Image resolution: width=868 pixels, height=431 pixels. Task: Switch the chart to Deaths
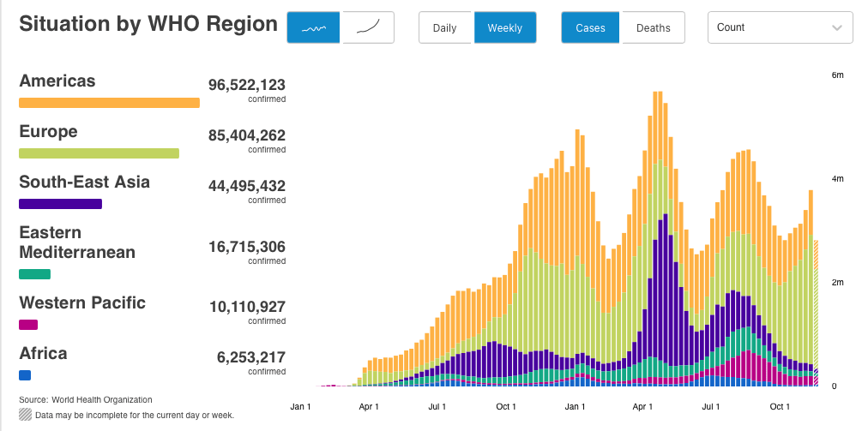coord(653,27)
